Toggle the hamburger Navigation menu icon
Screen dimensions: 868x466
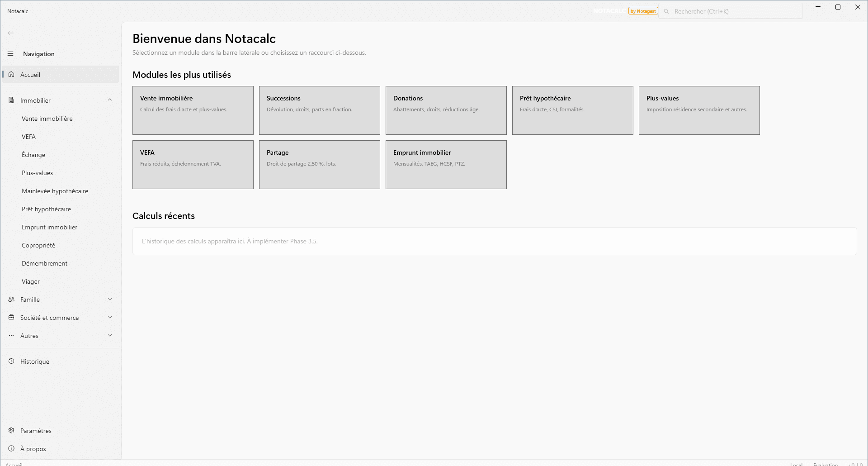coord(10,54)
